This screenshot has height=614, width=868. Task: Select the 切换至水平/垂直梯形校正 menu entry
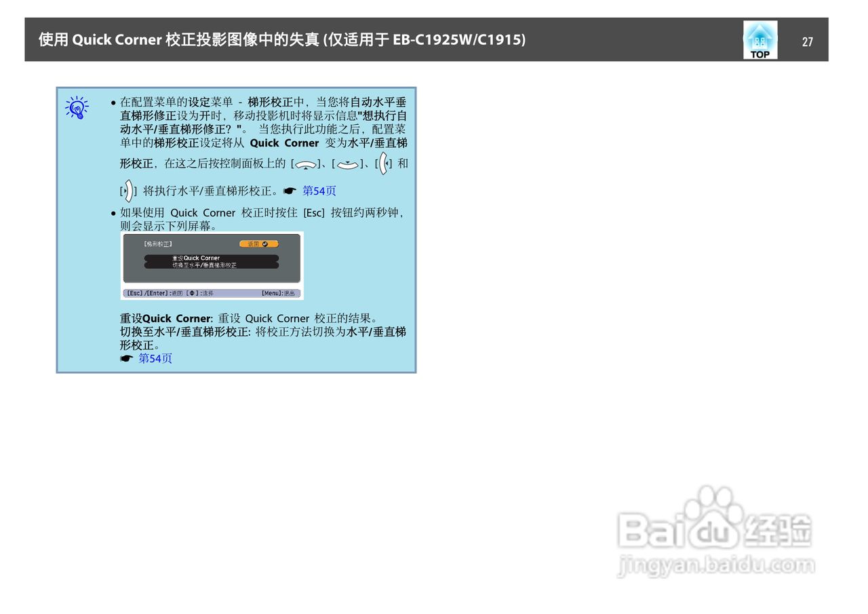[203, 265]
